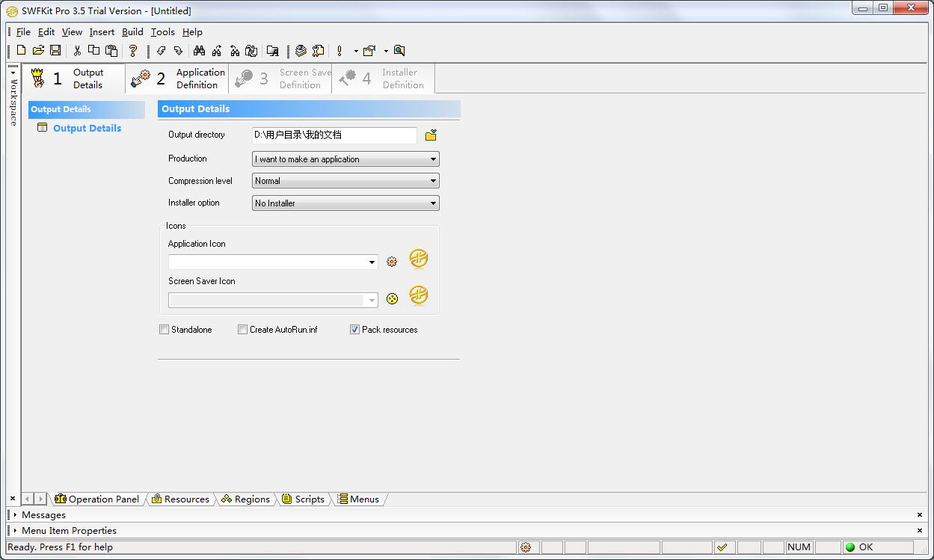Screen dimensions: 934x560
Task: Click the icon beside Screen Saver Icon combo
Action: coord(392,299)
